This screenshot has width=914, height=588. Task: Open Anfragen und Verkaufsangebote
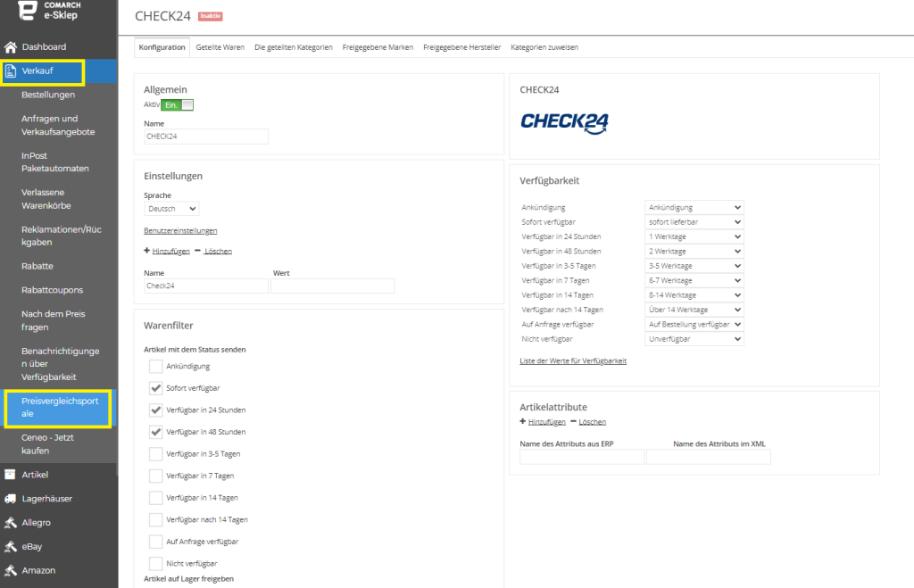pyautogui.click(x=58, y=125)
